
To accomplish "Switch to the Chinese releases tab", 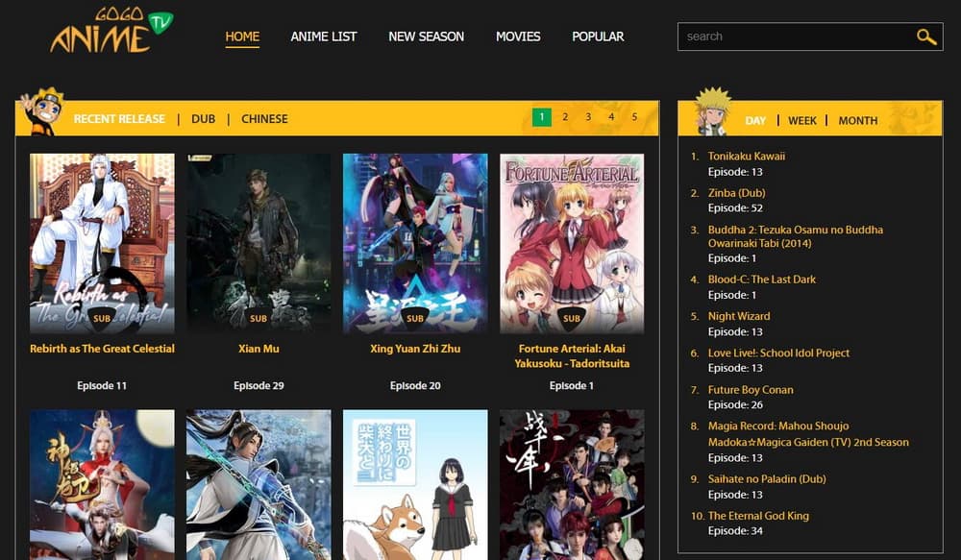I will 264,119.
